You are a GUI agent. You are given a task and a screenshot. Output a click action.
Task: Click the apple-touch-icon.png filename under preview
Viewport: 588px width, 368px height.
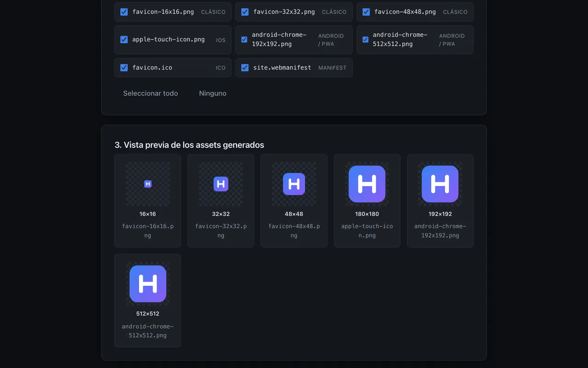pos(367,231)
